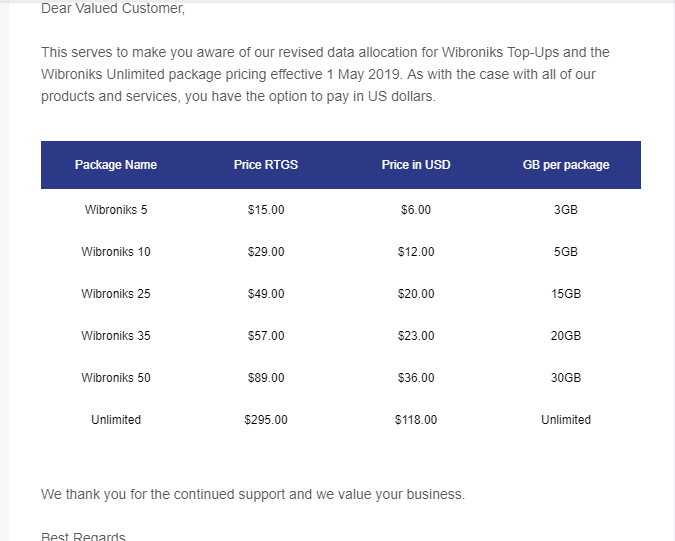Select the 15GB data allocation cell
The width and height of the screenshot is (675, 541).
pyautogui.click(x=566, y=294)
